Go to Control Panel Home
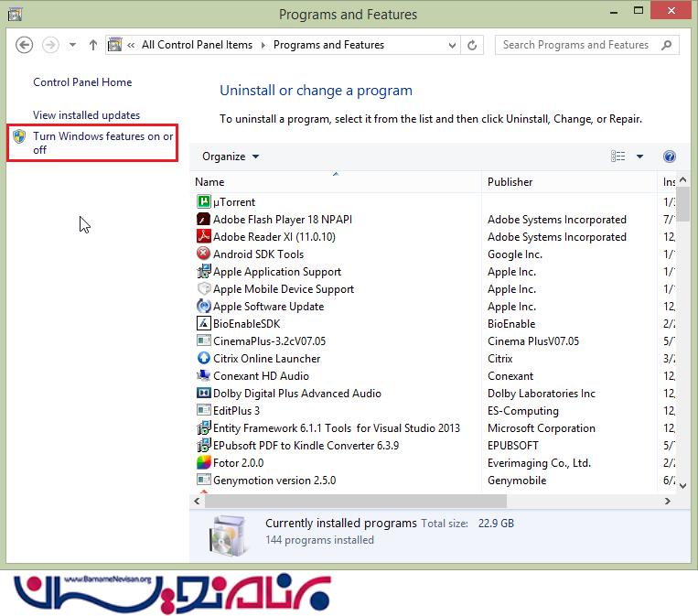 click(82, 82)
